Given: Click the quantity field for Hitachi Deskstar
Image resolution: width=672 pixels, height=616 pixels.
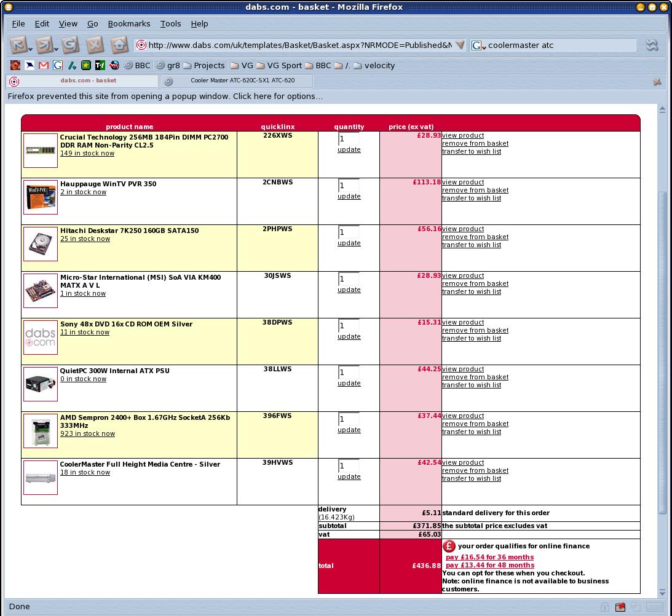Looking at the screenshot, I should click(x=348, y=232).
